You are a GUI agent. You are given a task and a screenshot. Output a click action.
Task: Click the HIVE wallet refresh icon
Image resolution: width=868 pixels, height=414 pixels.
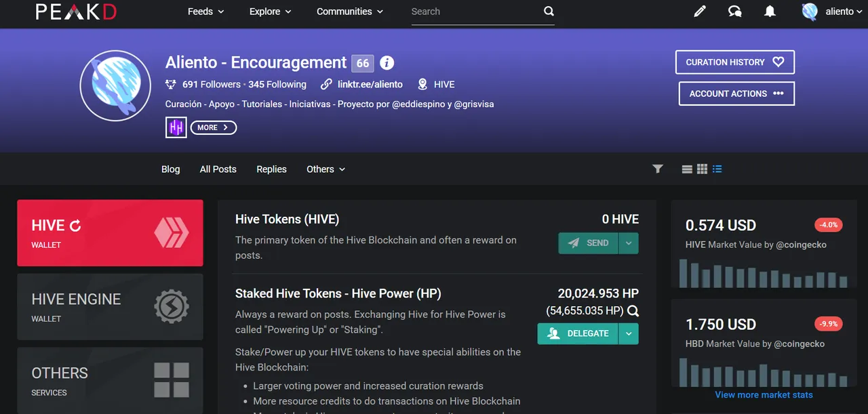coord(75,226)
